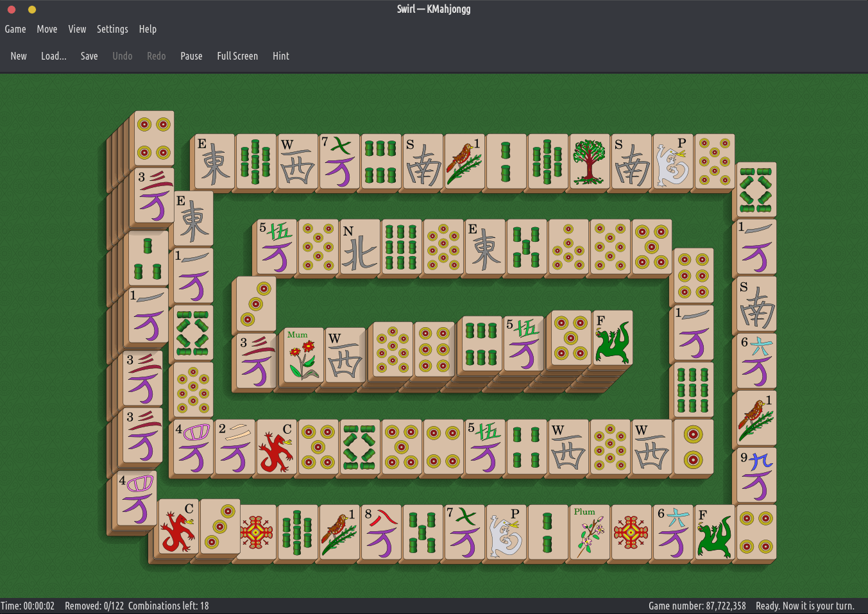Pick the North wind tile
The image size is (868, 614).
pyautogui.click(x=359, y=248)
